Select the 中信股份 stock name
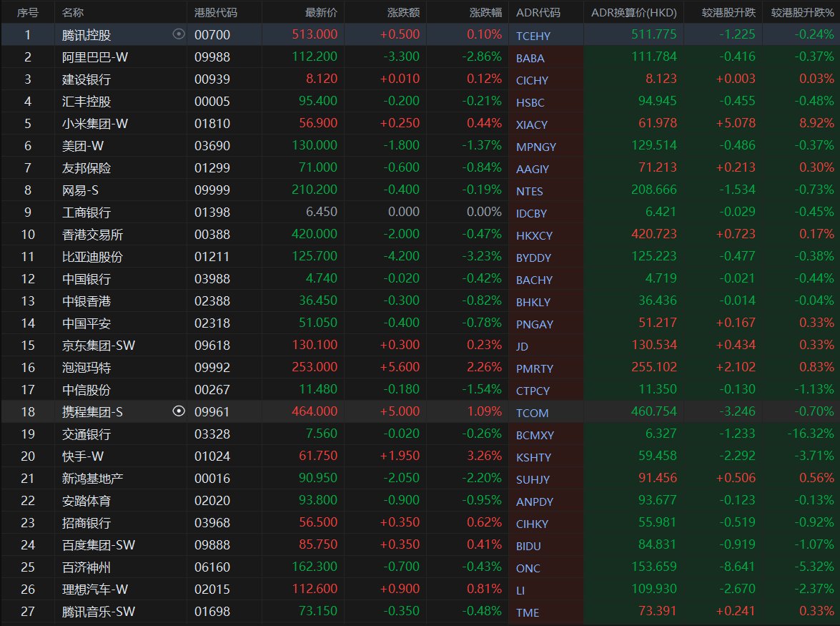 87,390
